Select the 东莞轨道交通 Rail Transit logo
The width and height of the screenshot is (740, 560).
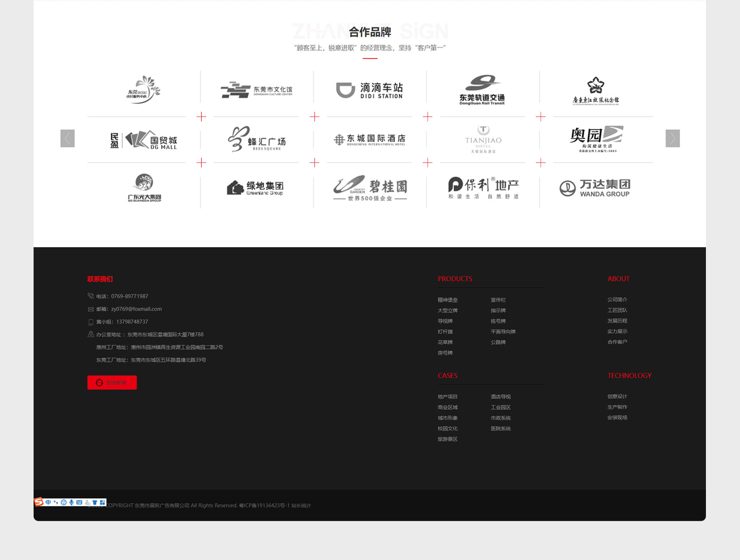pos(482,90)
